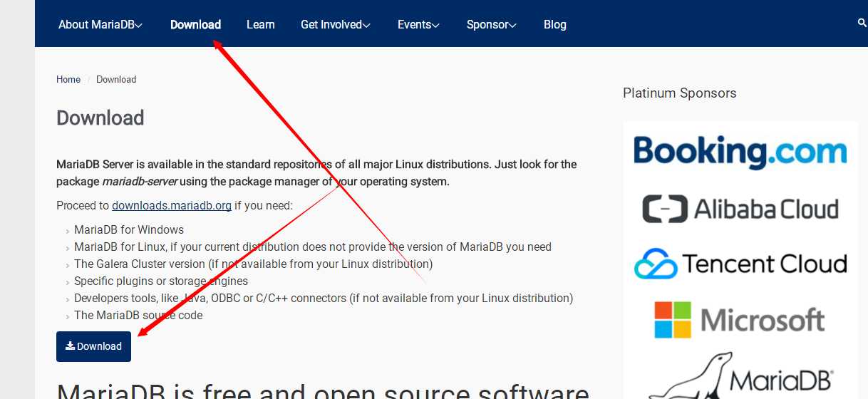Click the 'Specific plugins or storage engines' item
868x399 pixels.
[x=161, y=281]
